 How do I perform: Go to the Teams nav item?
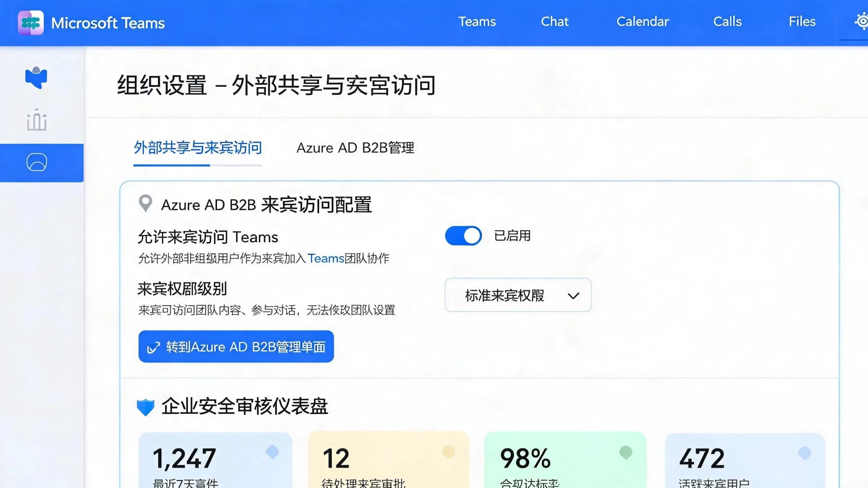point(477,22)
